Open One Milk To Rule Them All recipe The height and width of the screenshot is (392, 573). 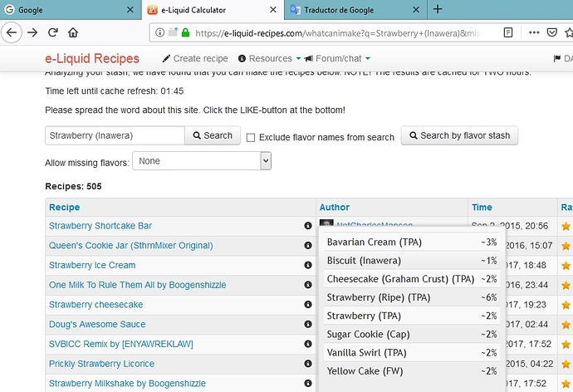tap(137, 285)
